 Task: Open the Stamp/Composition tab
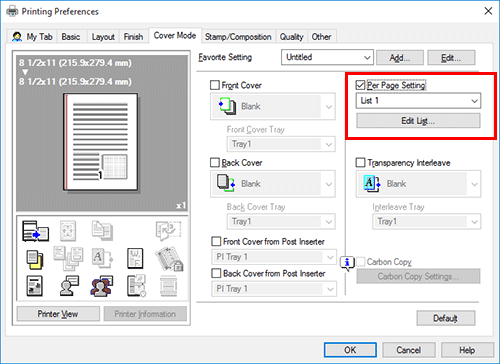(x=238, y=37)
